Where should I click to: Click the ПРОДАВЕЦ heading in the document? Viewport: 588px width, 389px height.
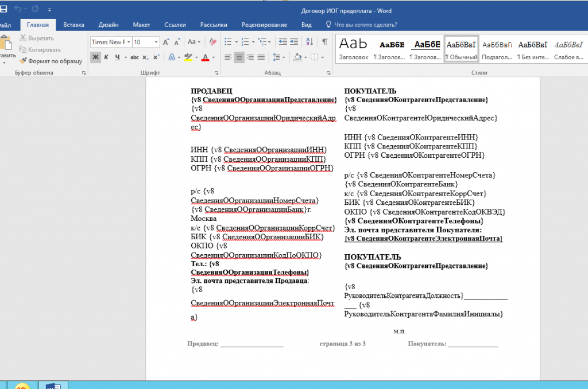click(211, 91)
